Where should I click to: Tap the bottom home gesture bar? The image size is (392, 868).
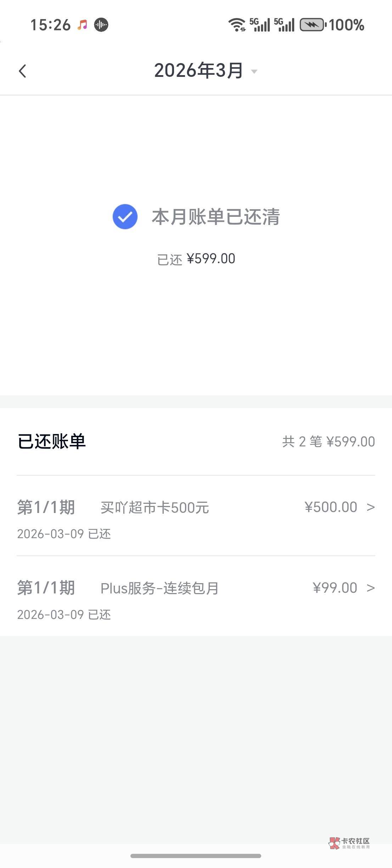tap(196, 856)
